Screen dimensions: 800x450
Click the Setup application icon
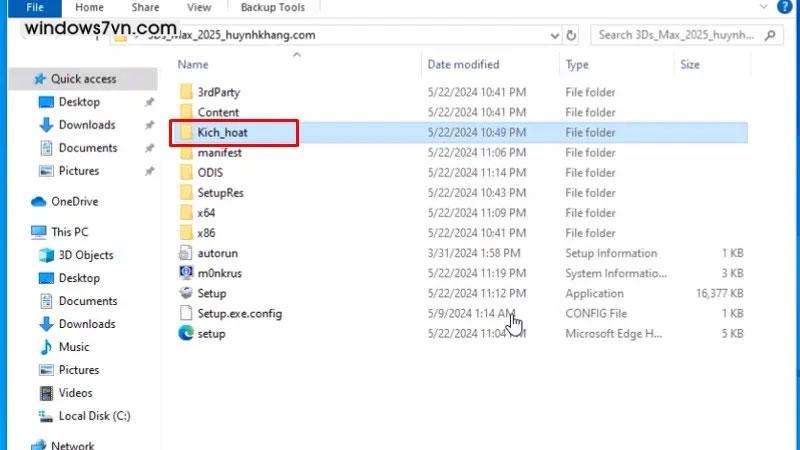point(186,293)
